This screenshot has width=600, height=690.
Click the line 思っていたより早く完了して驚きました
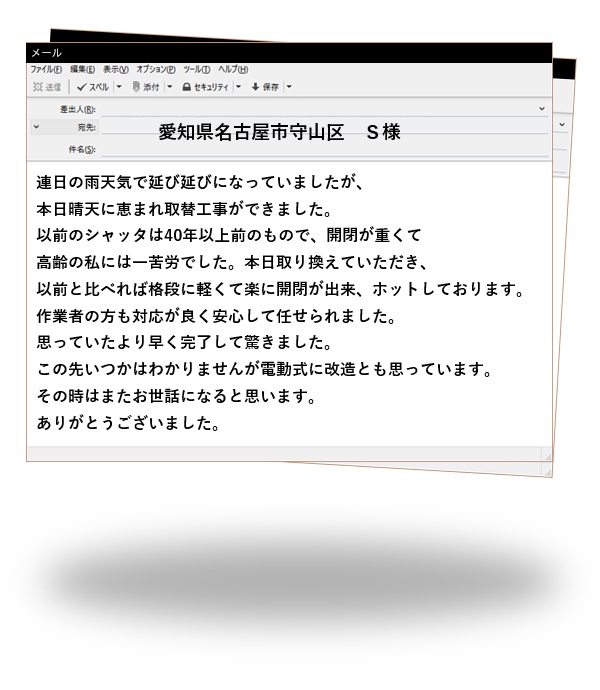[x=184, y=342]
